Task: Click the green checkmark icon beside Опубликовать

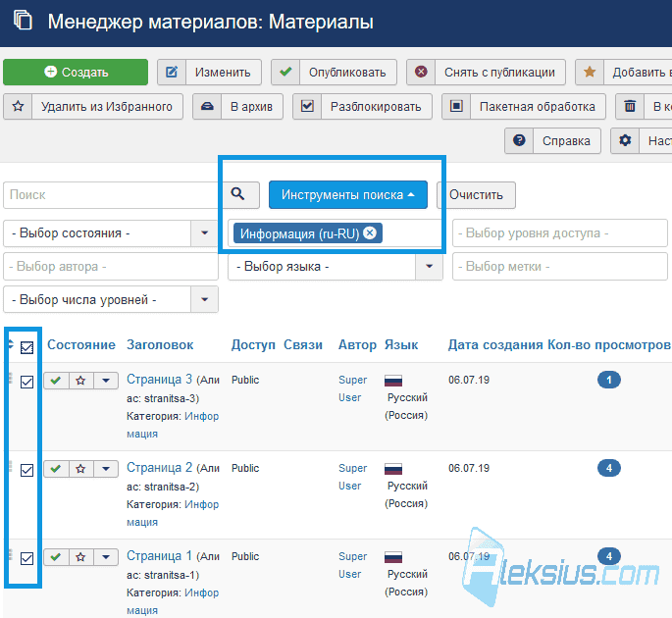Action: (x=285, y=72)
